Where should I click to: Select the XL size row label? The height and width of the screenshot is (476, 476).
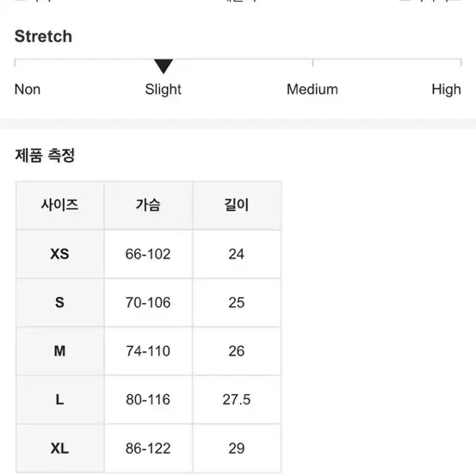tap(59, 448)
